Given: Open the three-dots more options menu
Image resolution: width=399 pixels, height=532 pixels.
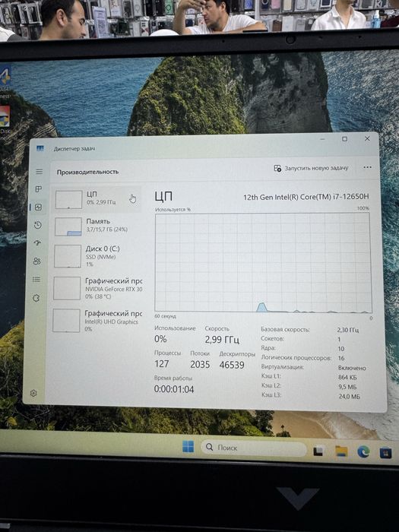Looking at the screenshot, I should pos(367,167).
